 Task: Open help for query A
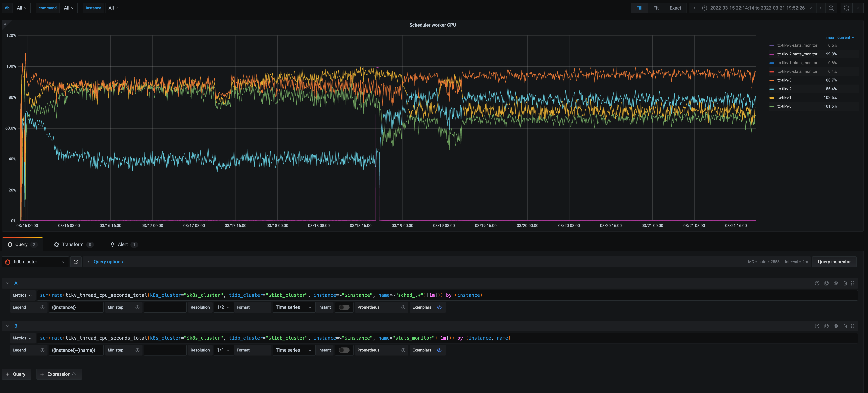coord(817,283)
